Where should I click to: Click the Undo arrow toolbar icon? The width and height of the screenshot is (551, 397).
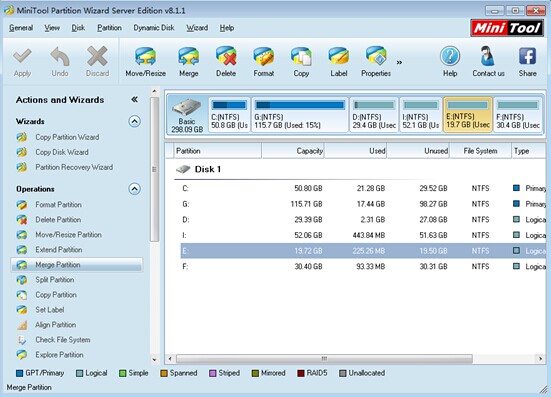click(x=60, y=62)
